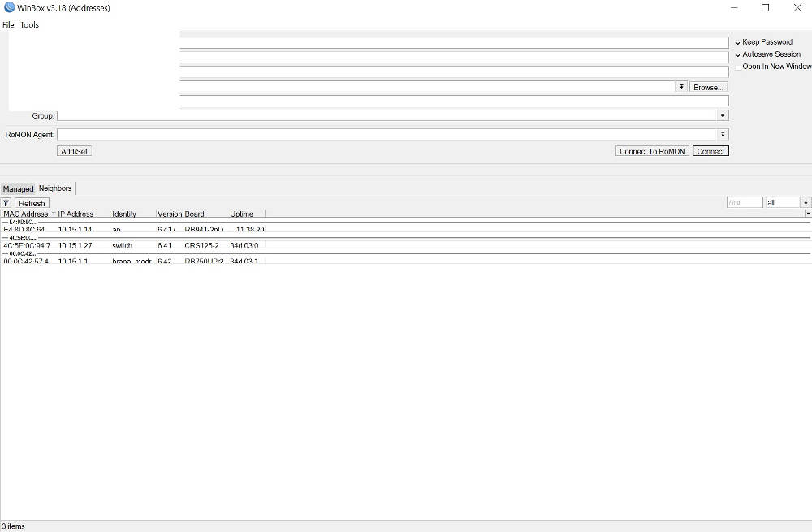Click in the Find search field
Viewport: 812px width, 532px height.
pos(744,202)
